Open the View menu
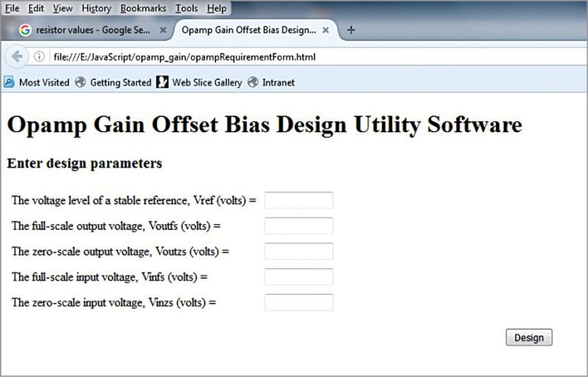Image resolution: width=588 pixels, height=377 pixels. [62, 9]
